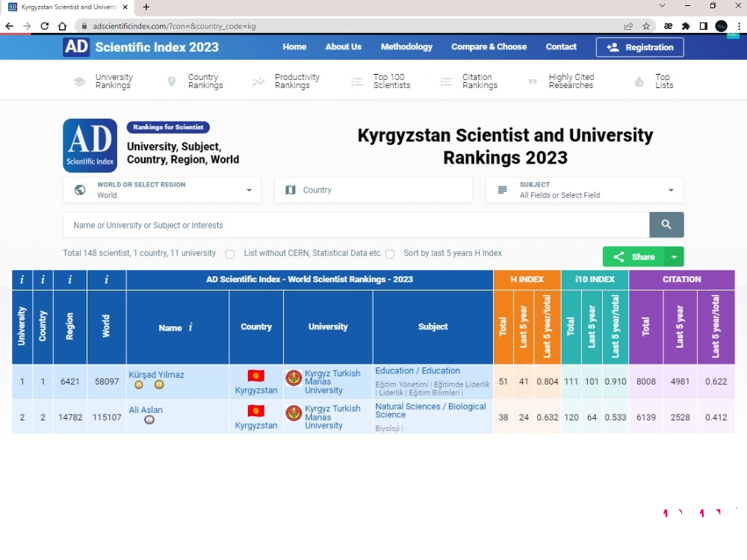Open Kyrgyz Turkish Manas University link for Kürşad Yılmaz

click(332, 382)
